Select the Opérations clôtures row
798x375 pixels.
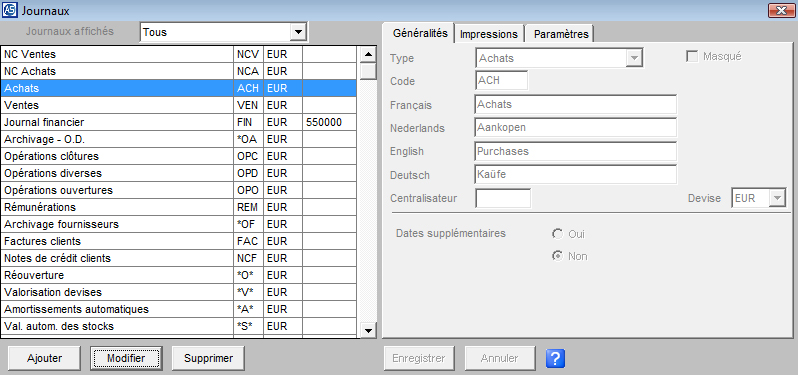click(179, 156)
